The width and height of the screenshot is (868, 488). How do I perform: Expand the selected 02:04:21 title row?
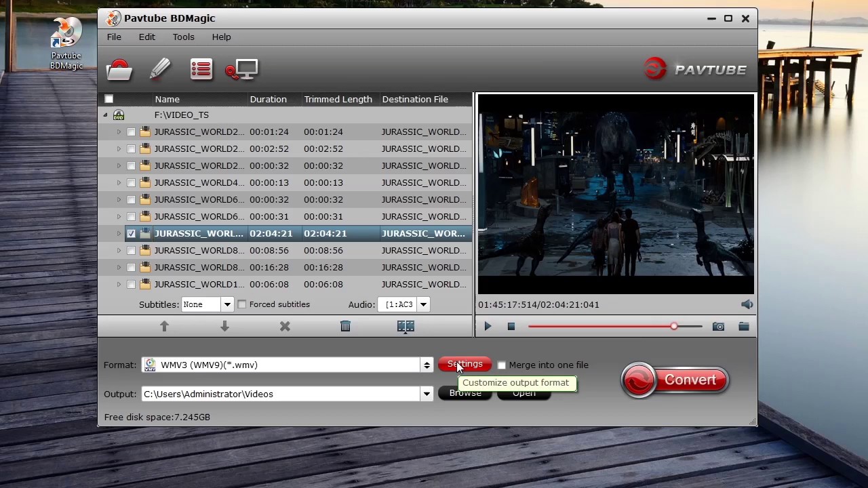[x=119, y=234]
